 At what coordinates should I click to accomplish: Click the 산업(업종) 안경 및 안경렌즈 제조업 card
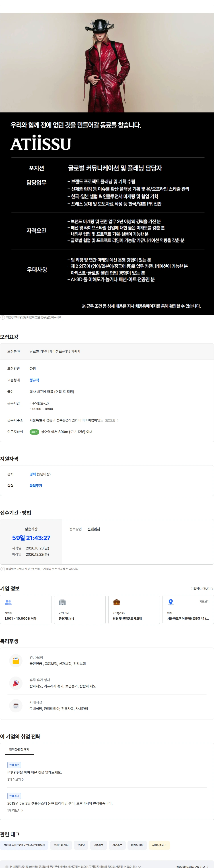click(134, 610)
